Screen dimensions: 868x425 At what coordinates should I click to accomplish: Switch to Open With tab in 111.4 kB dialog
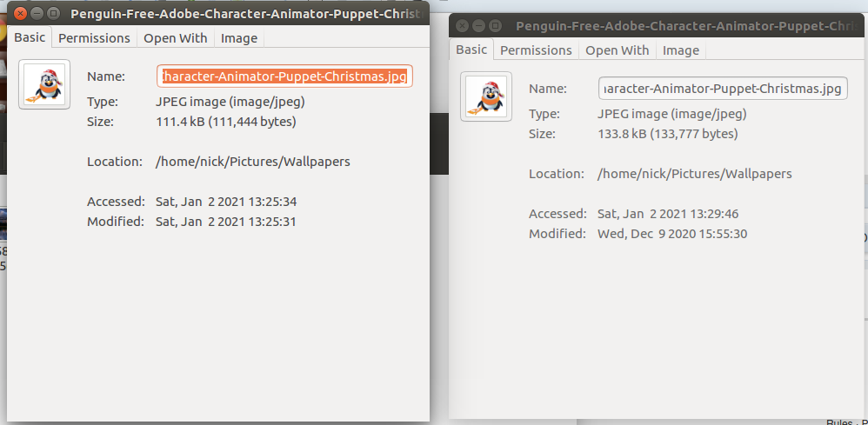176,38
